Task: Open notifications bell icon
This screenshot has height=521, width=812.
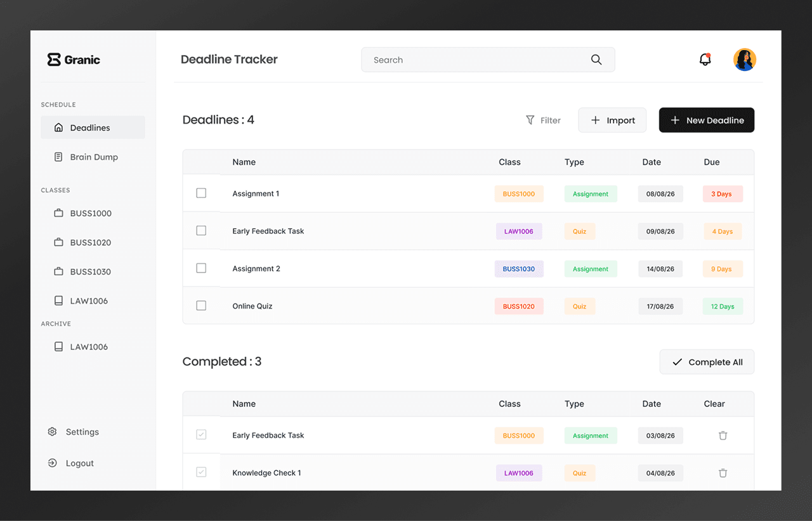Action: [x=705, y=60]
